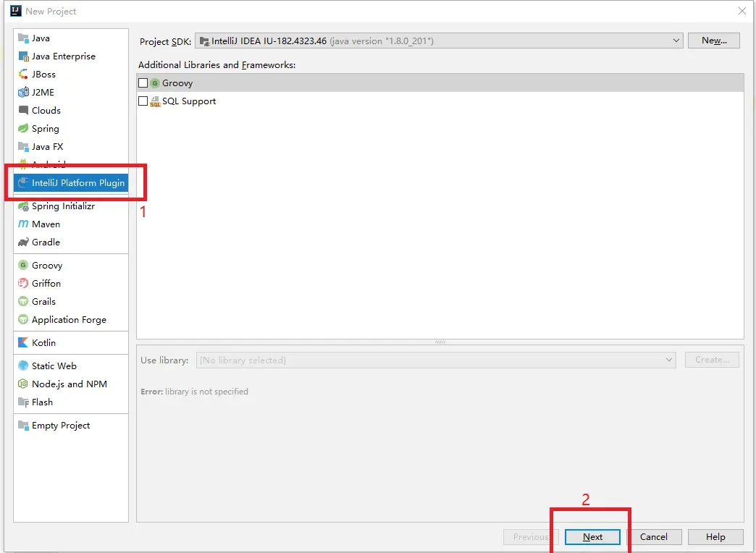Screen dimensions: 756x553
Task: Select Java Enterprise project type label
Action: click(x=64, y=56)
